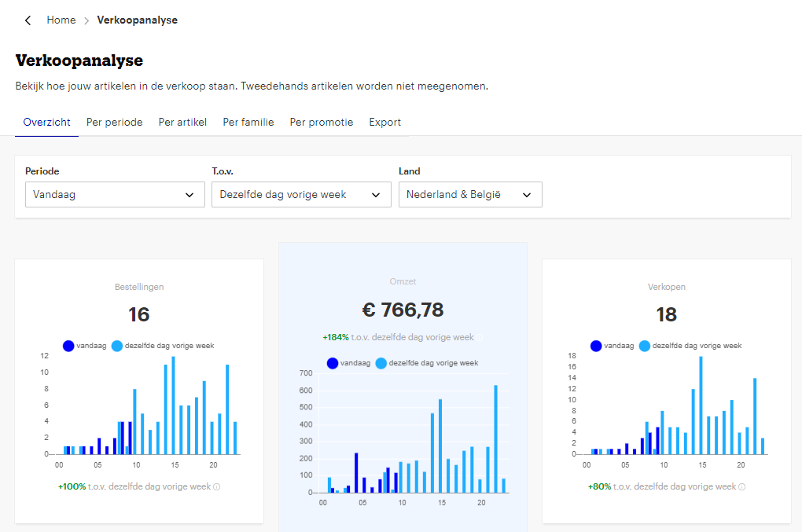The height and width of the screenshot is (532, 802).
Task: Open the Land dropdown
Action: pos(469,195)
